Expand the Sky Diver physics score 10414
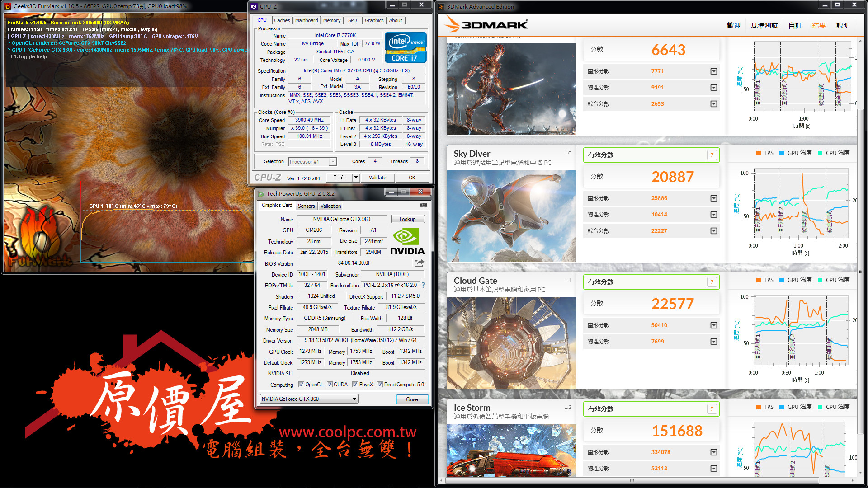This screenshot has height=488, width=868. tap(713, 215)
